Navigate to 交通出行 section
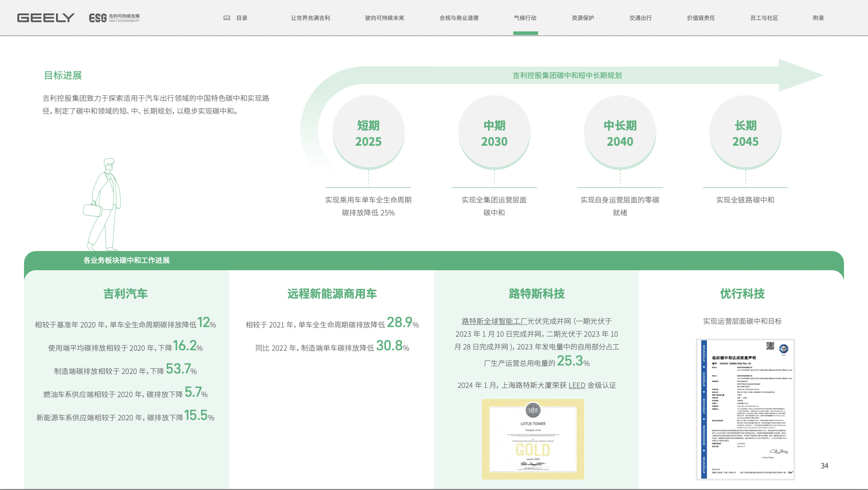The width and height of the screenshot is (868, 490). click(x=640, y=18)
